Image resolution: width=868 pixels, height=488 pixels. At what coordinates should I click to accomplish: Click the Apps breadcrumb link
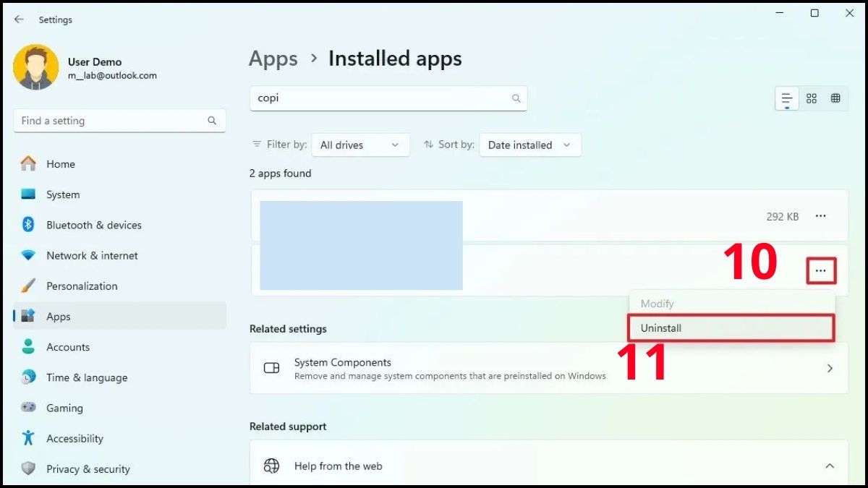[x=273, y=59]
